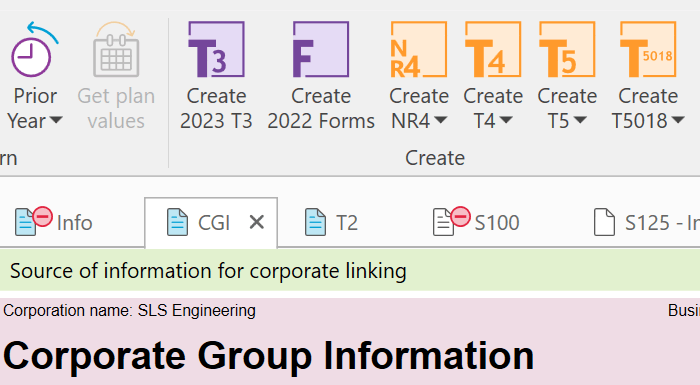This screenshot has height=385, width=700.
Task: Click the S125 tab blank page icon
Action: click(604, 222)
